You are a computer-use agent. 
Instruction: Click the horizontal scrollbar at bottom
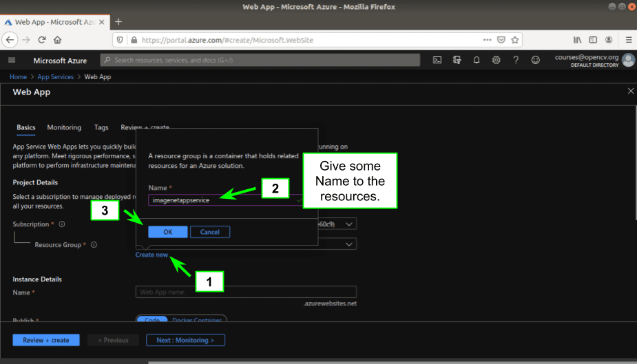tap(392, 363)
